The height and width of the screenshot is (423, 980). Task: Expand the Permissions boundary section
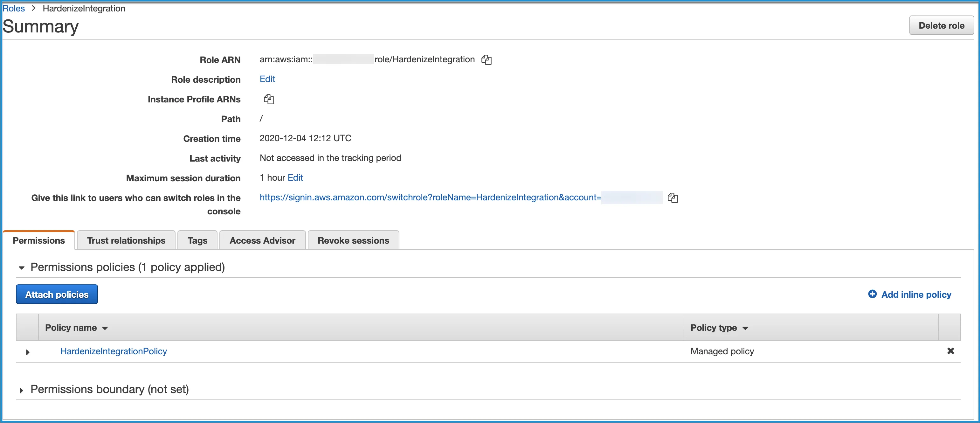21,390
